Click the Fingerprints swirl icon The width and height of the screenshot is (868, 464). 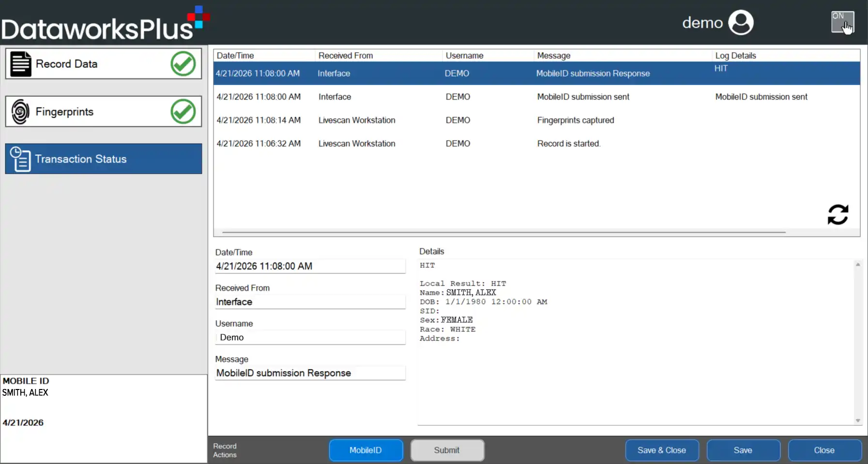coord(20,112)
